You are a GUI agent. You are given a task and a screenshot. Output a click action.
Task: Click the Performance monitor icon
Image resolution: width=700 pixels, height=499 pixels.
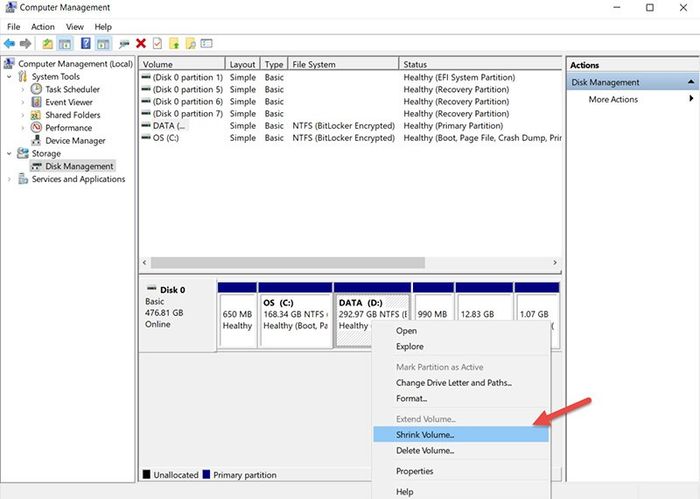(36, 128)
